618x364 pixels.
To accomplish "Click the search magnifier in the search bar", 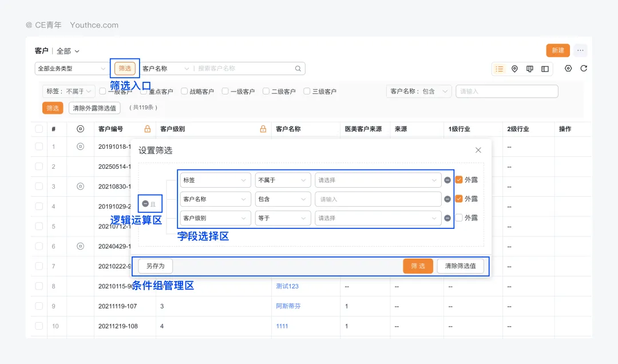I will pyautogui.click(x=297, y=68).
